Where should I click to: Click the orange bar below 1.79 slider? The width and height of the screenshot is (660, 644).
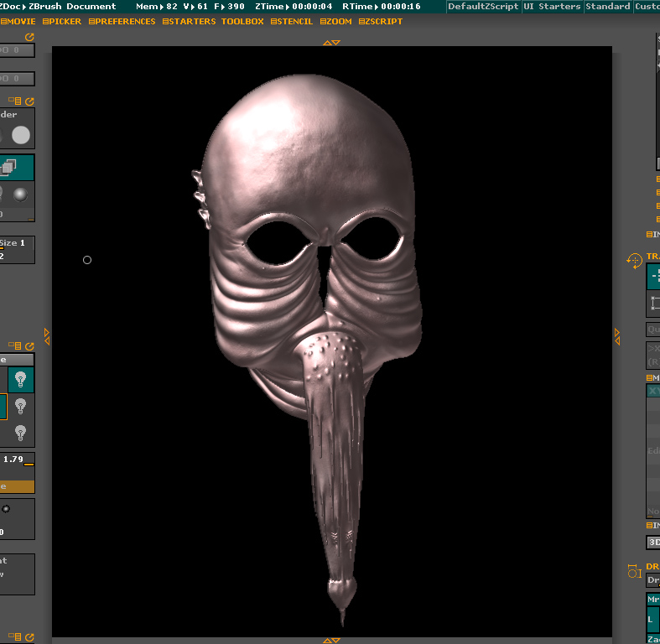[x=17, y=486]
